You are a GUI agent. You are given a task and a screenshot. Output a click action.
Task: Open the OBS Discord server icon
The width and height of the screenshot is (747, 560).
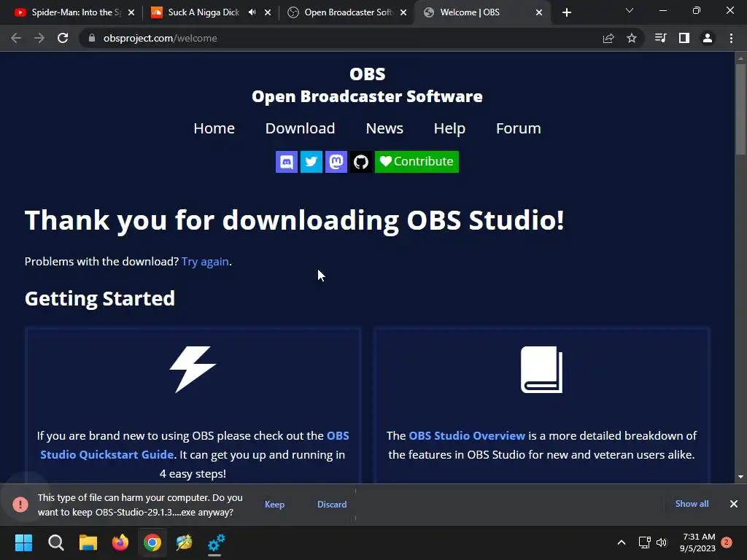[286, 162]
